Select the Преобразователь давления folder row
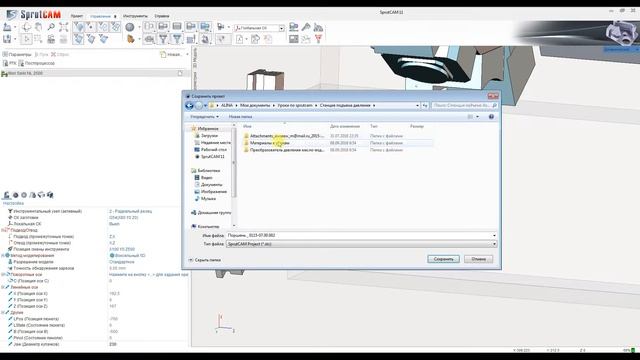 click(x=337, y=150)
